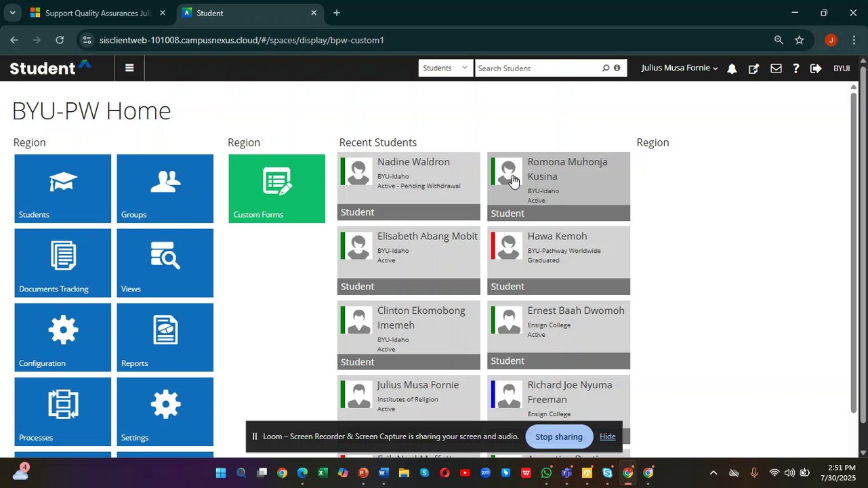The width and height of the screenshot is (868, 488).
Task: Expand the Julius Musa Fornie user menu
Action: [680, 68]
